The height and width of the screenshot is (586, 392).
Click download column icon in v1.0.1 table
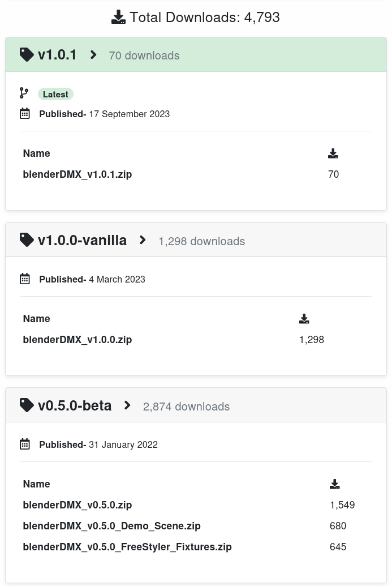coord(333,153)
